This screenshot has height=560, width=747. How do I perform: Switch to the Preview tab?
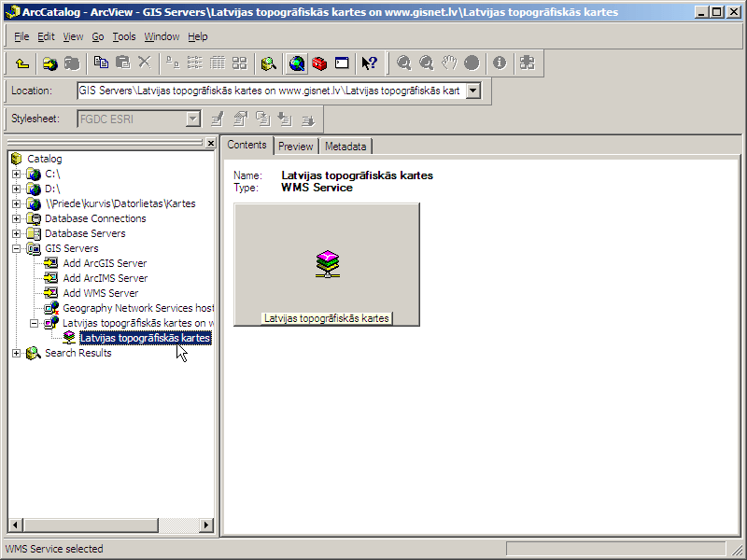pyautogui.click(x=295, y=147)
